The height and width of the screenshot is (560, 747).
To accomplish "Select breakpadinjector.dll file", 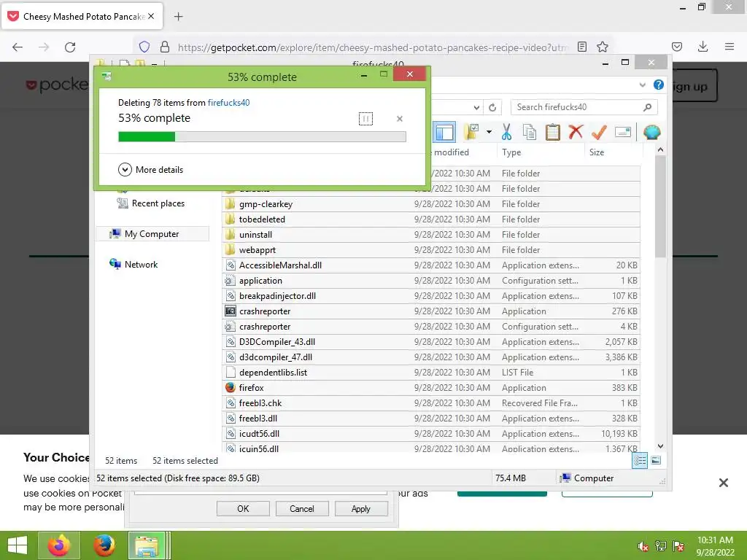I will pyautogui.click(x=431, y=296).
